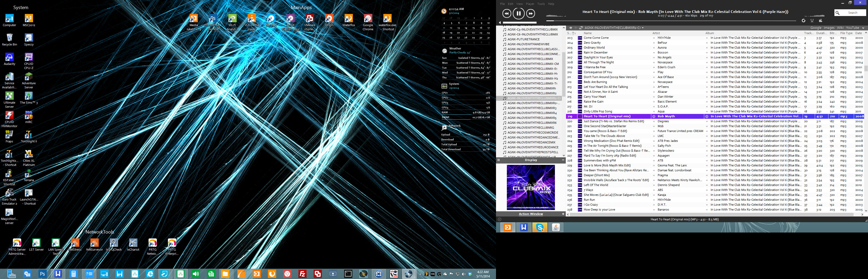Open the View menu
Image resolution: width=868 pixels, height=279 pixels.
(520, 4)
